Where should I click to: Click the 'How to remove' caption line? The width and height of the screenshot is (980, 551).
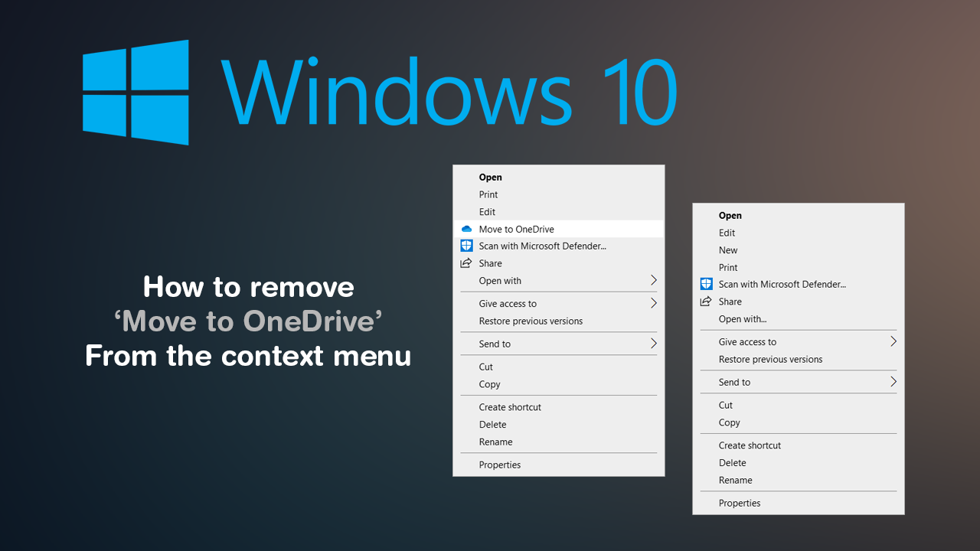pyautogui.click(x=249, y=287)
